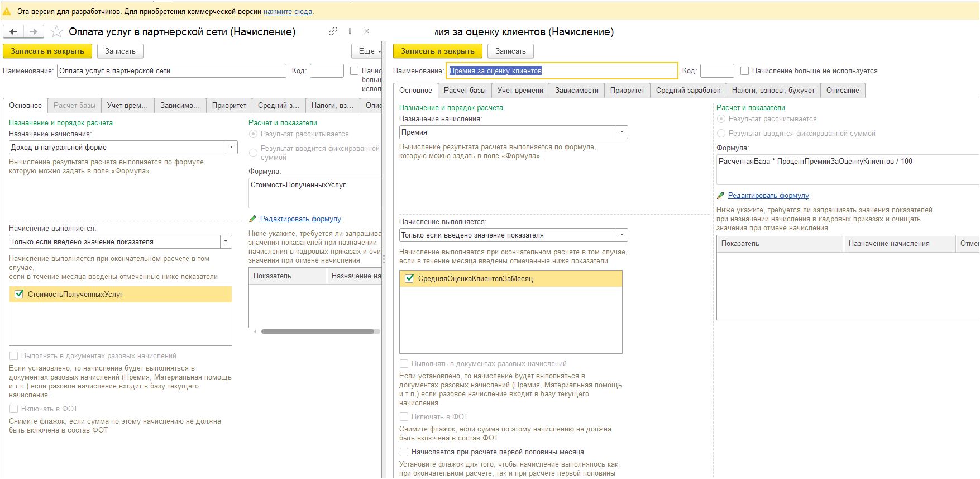Screen dimensions: 980x479
Task: Click Записать in the left form
Action: 120,51
